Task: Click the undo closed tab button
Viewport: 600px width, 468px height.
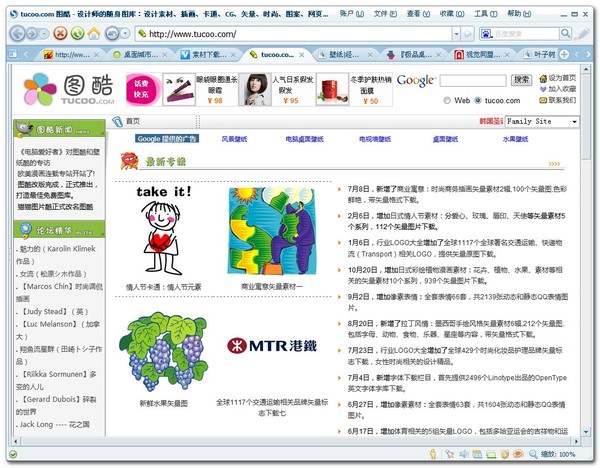Action: (112, 34)
